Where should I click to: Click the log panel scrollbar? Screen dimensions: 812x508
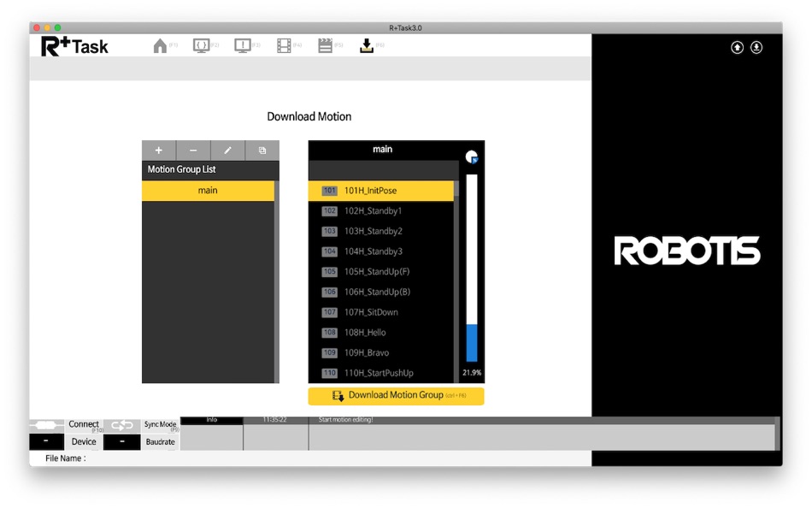tap(777, 434)
